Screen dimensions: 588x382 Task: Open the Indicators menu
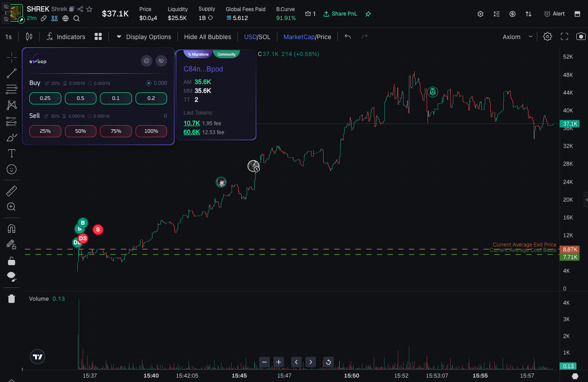pos(66,37)
